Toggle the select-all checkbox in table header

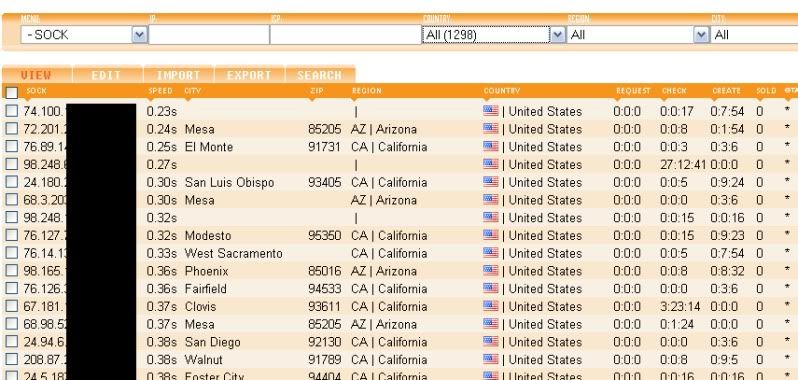pyautogui.click(x=11, y=93)
